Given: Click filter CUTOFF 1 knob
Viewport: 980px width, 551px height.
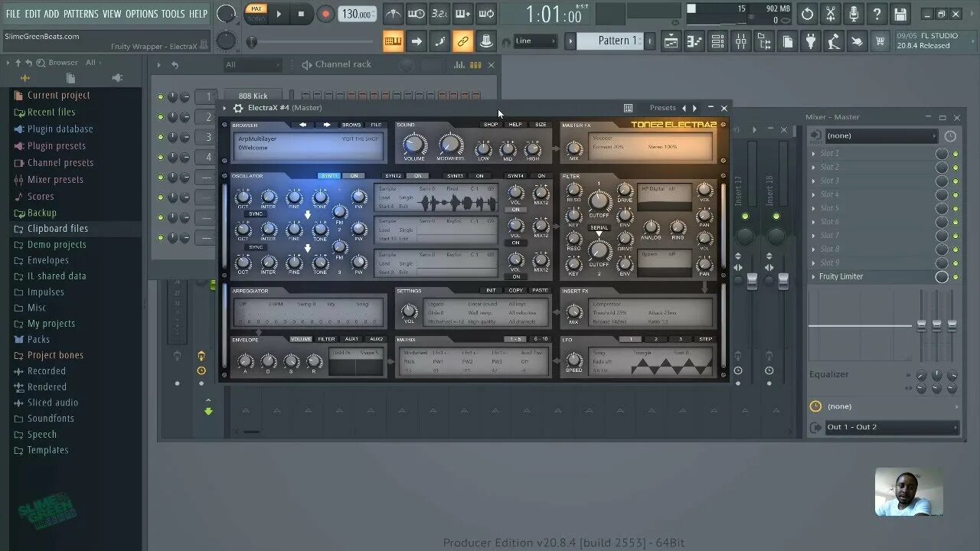Looking at the screenshot, I should 599,201.
